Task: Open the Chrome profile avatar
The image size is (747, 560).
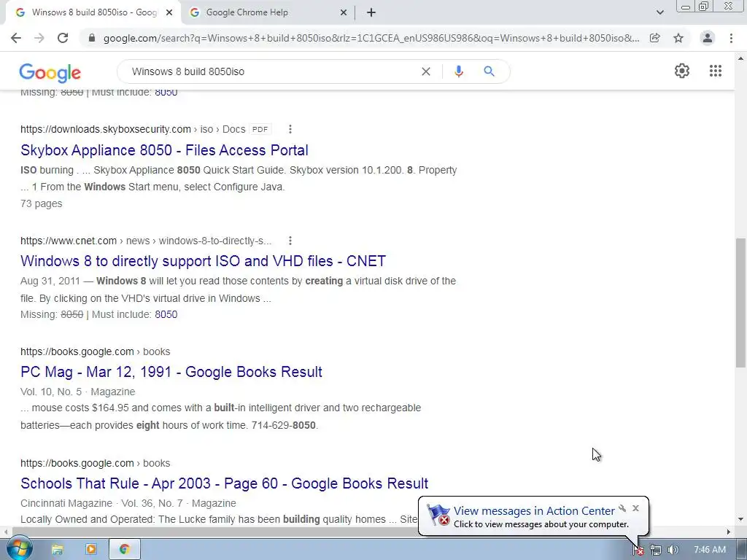Action: click(x=708, y=38)
